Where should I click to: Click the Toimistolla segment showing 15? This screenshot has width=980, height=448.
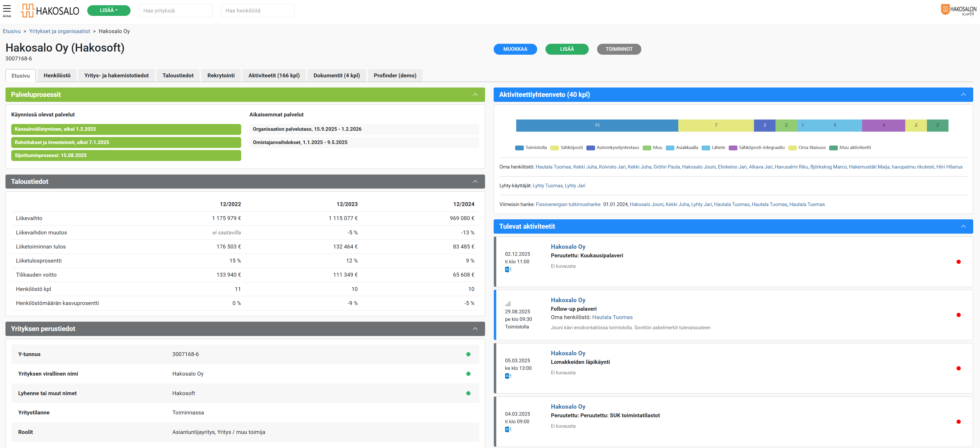coord(597,125)
